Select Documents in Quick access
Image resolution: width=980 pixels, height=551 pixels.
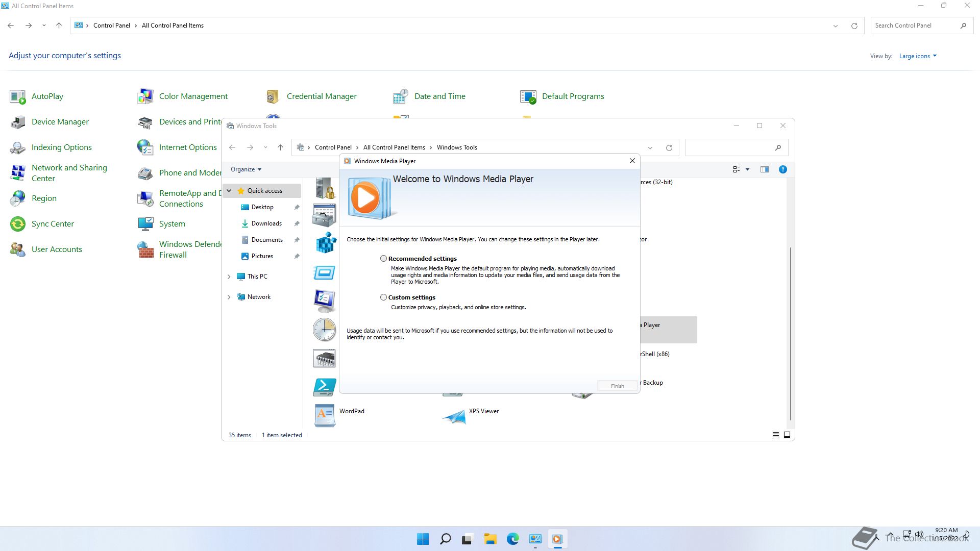click(x=267, y=240)
